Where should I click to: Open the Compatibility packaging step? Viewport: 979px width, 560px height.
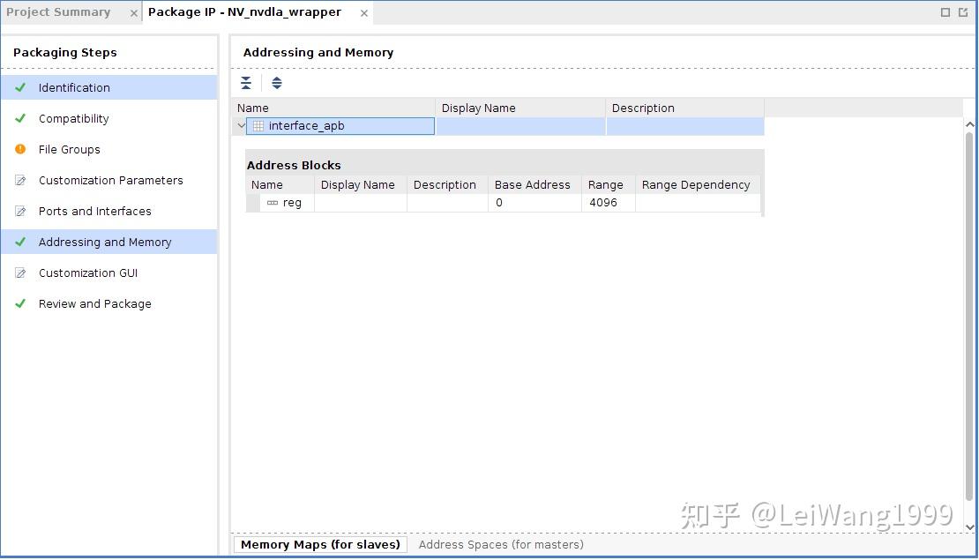point(73,118)
